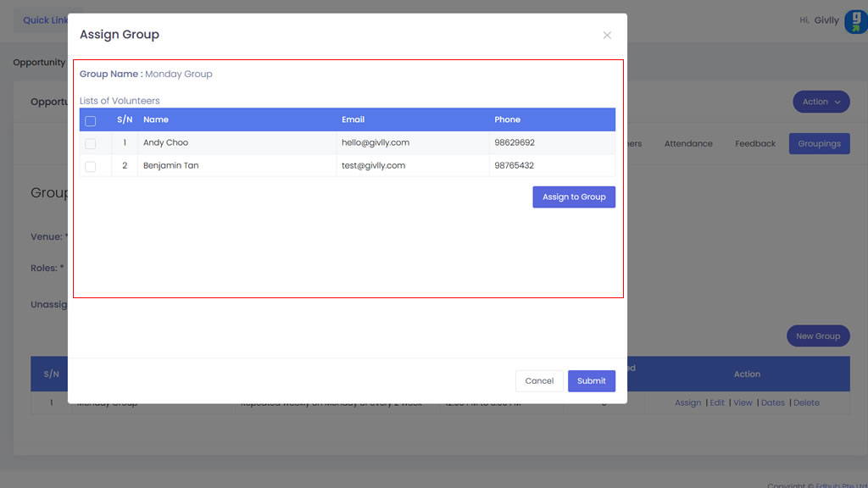Screen dimensions: 868x488
Task: Toggle the select-all volunteers header checkbox
Action: 91,121
